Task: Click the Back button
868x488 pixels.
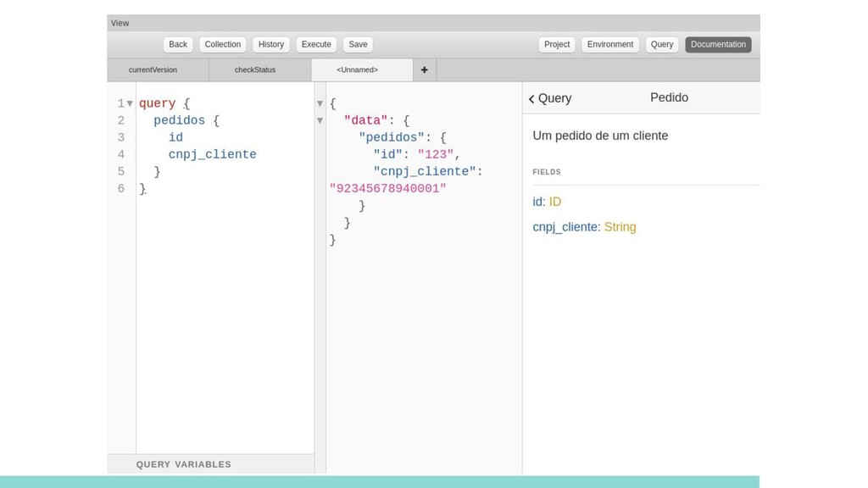Action: [x=178, y=44]
